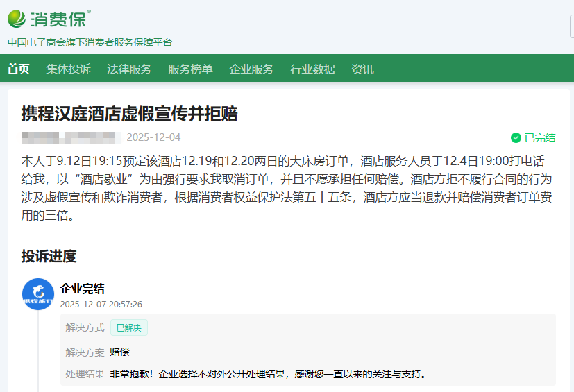
Task: Click the complaint date 2025-12-04
Action: (153, 137)
